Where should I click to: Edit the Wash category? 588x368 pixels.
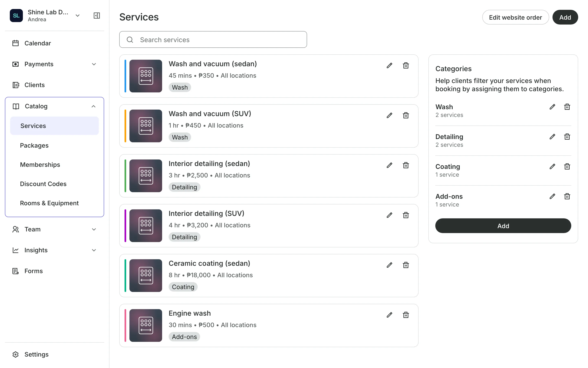point(552,107)
